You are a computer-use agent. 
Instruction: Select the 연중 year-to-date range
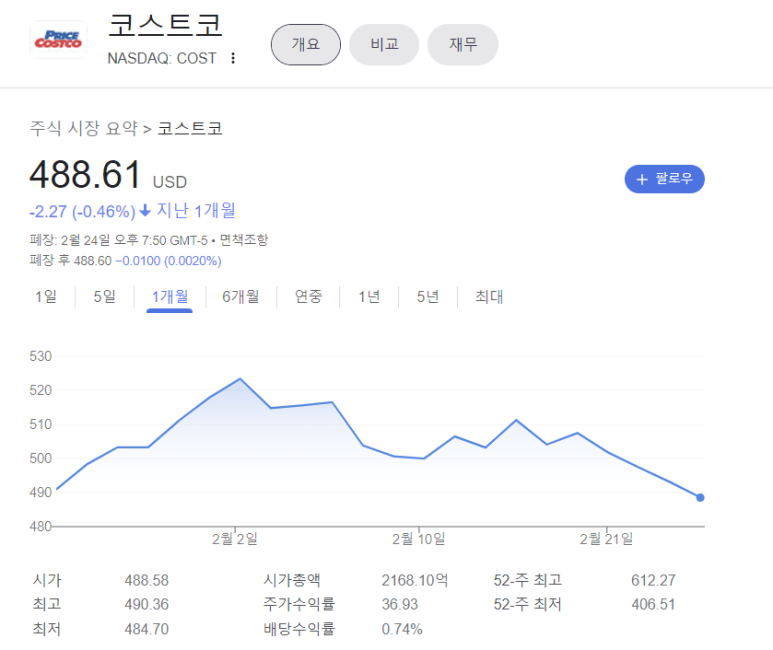click(x=308, y=297)
